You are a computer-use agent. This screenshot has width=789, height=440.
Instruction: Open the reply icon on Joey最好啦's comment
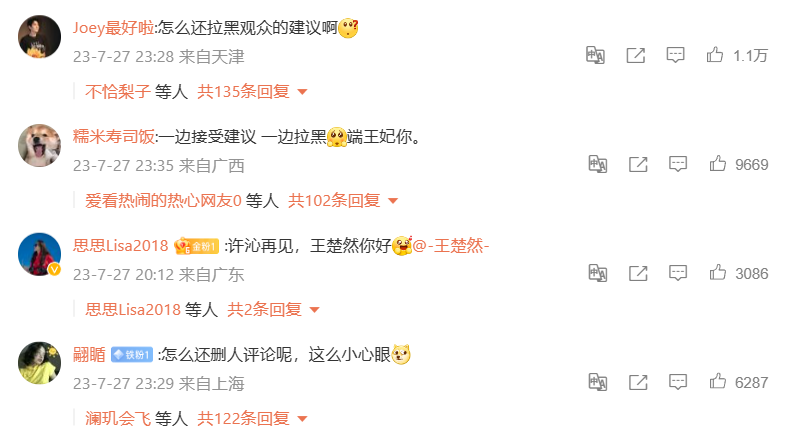pos(675,55)
